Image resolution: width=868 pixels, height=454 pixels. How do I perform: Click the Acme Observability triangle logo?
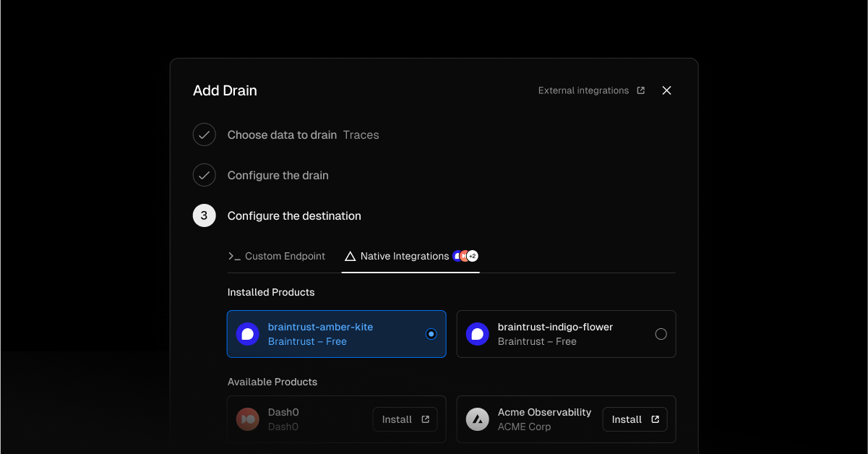point(477,419)
